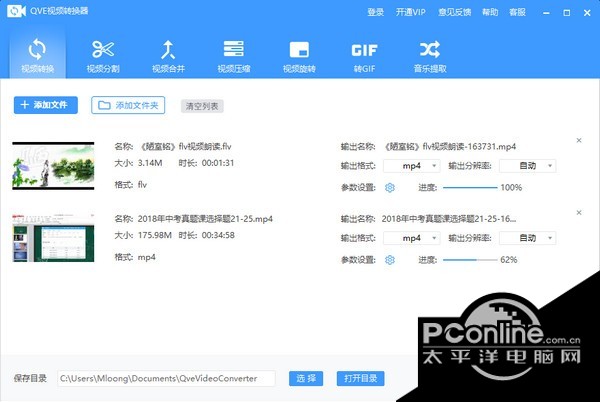Remove the 2018年中考真题 item from list

579,213
